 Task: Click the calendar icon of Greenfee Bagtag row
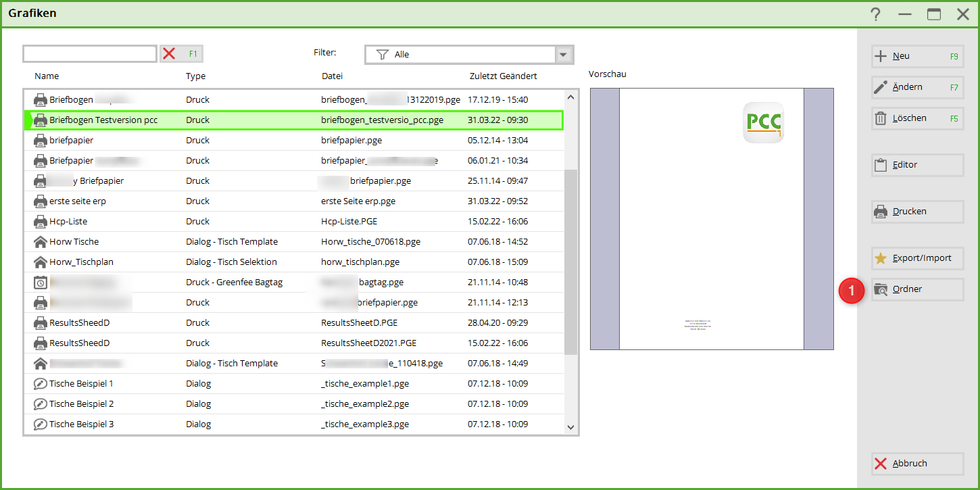coord(40,282)
